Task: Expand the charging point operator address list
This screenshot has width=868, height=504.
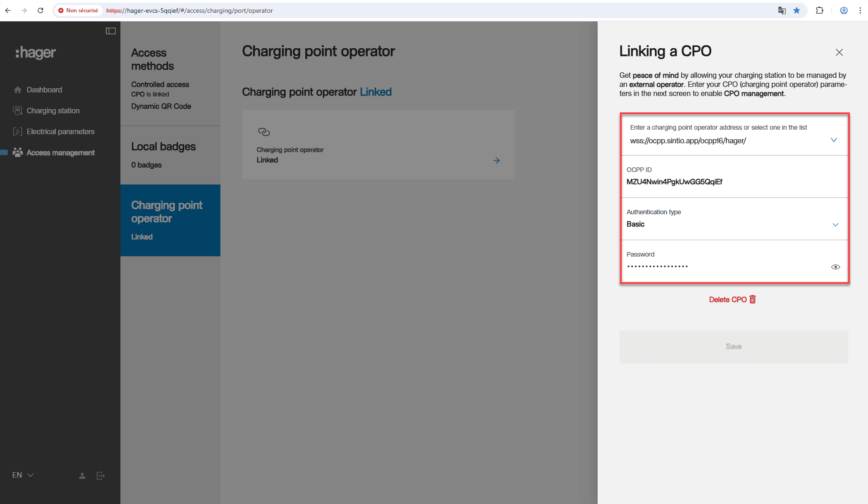Action: coord(833,140)
